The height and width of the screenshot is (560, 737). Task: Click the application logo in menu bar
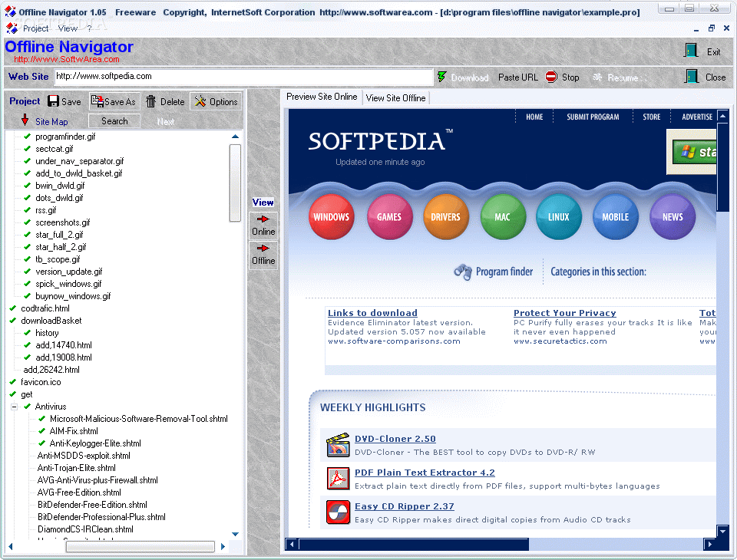12,28
